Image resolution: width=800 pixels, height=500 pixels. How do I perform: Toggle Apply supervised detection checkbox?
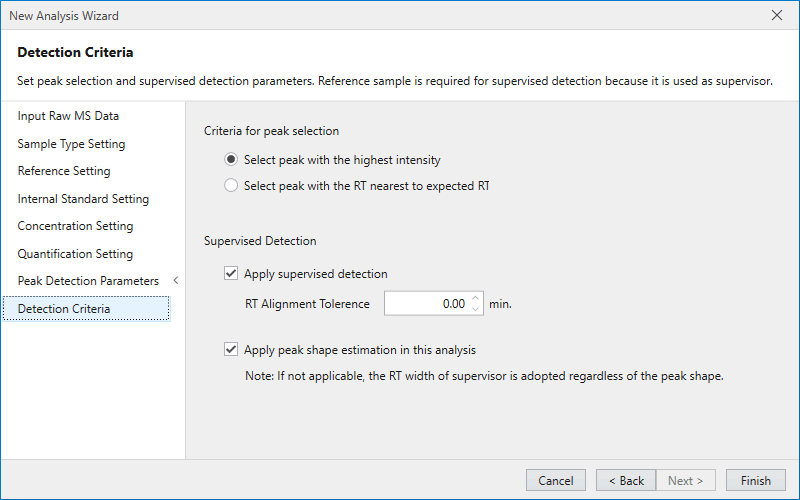[232, 274]
